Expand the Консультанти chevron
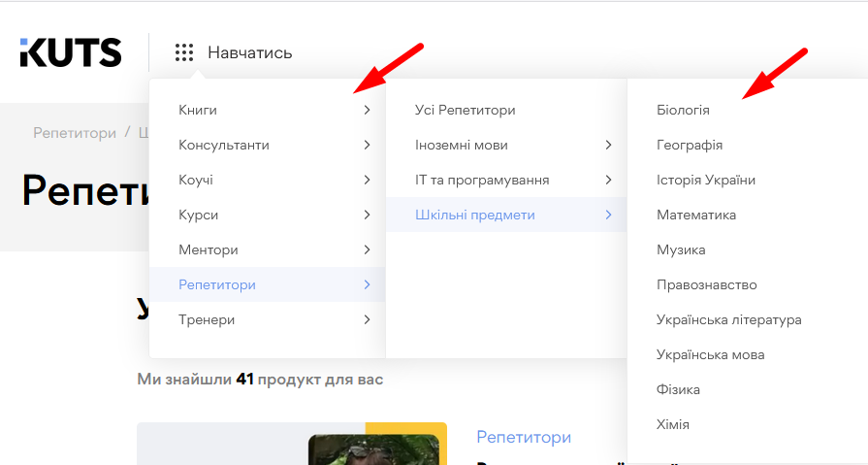 coord(367,146)
